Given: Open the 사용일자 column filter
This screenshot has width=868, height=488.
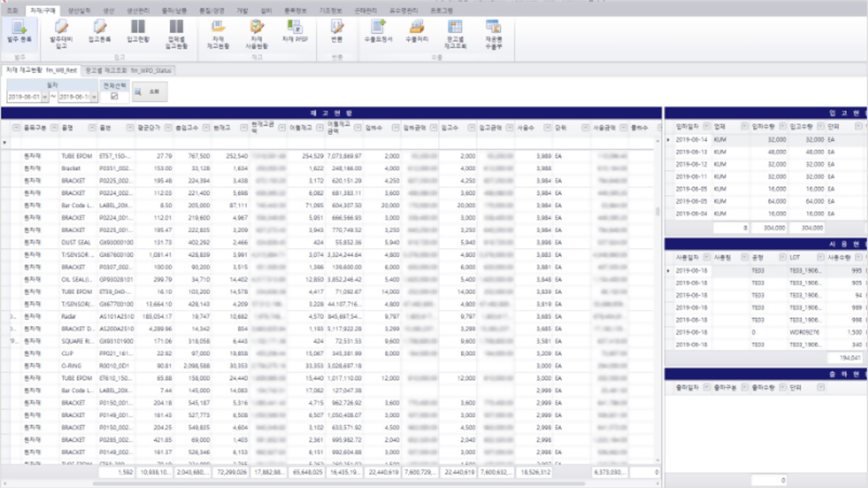Looking at the screenshot, I should click(707, 257).
